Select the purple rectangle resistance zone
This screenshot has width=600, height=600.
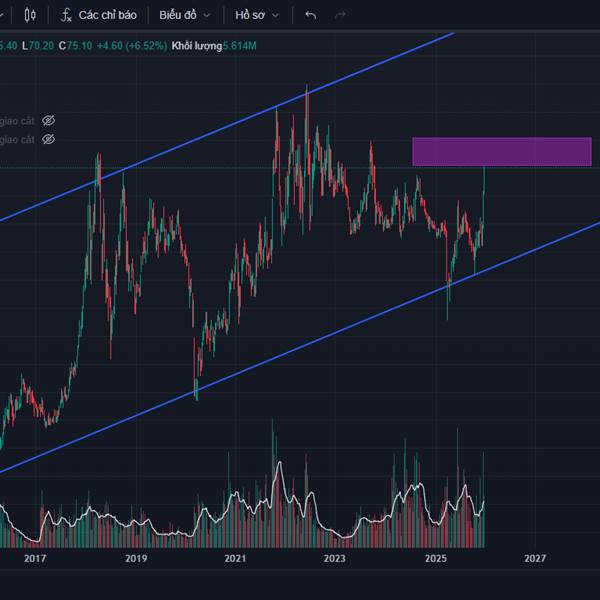click(502, 152)
